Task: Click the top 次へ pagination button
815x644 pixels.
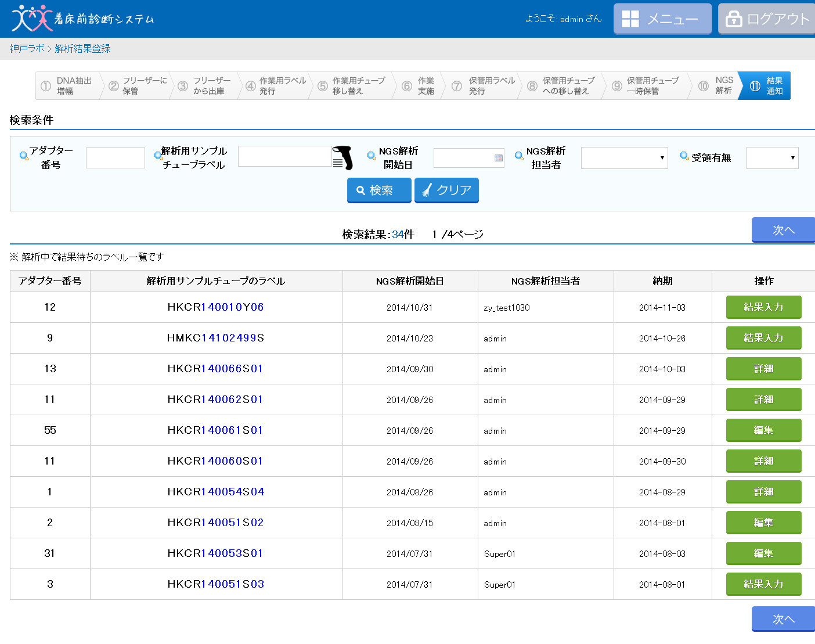Action: pyautogui.click(x=783, y=230)
